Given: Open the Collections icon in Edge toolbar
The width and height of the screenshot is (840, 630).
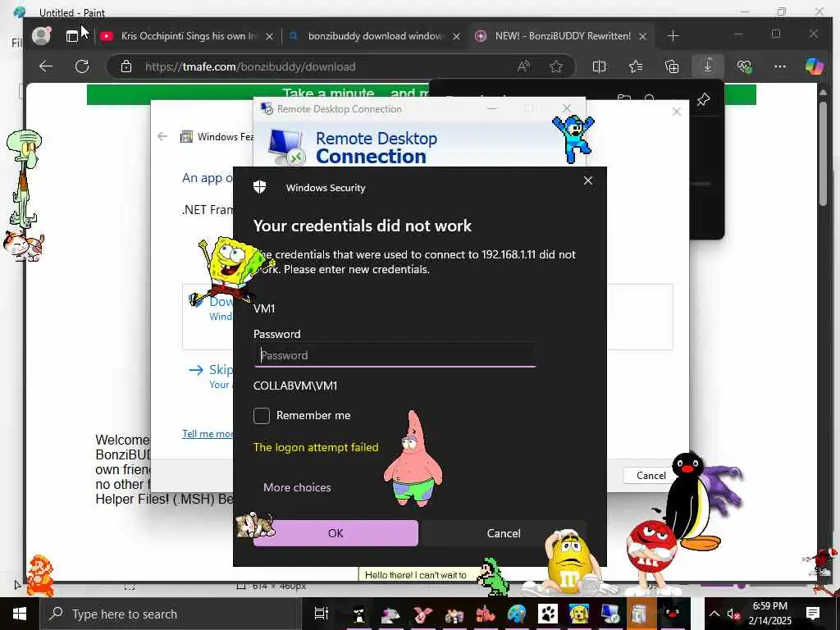Looking at the screenshot, I should (672, 66).
